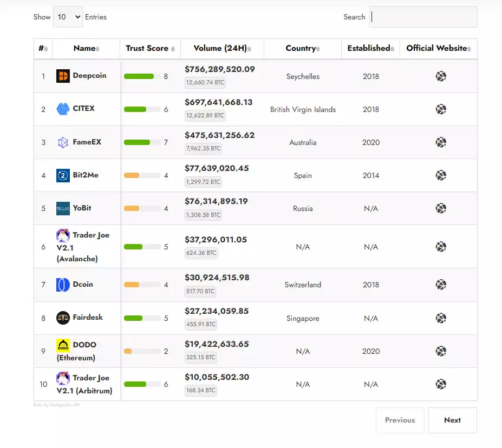Select the $756,289,520.09 volume value
Screen dimensions: 502x448
click(x=220, y=69)
